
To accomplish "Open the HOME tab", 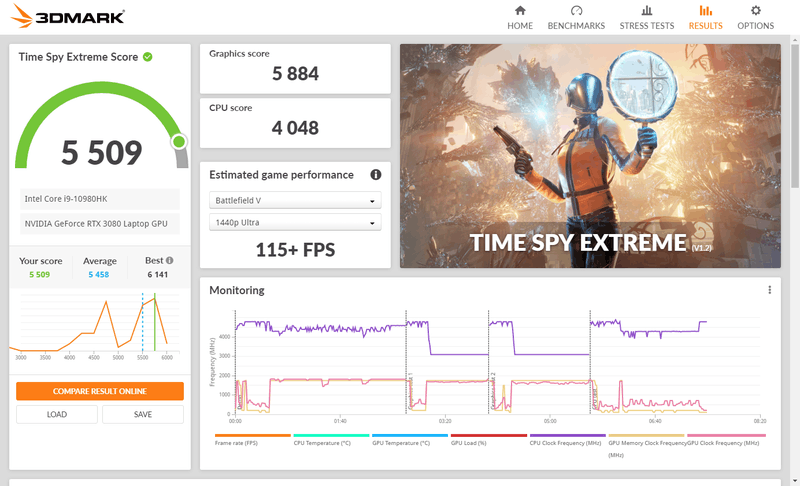I will click(x=520, y=18).
